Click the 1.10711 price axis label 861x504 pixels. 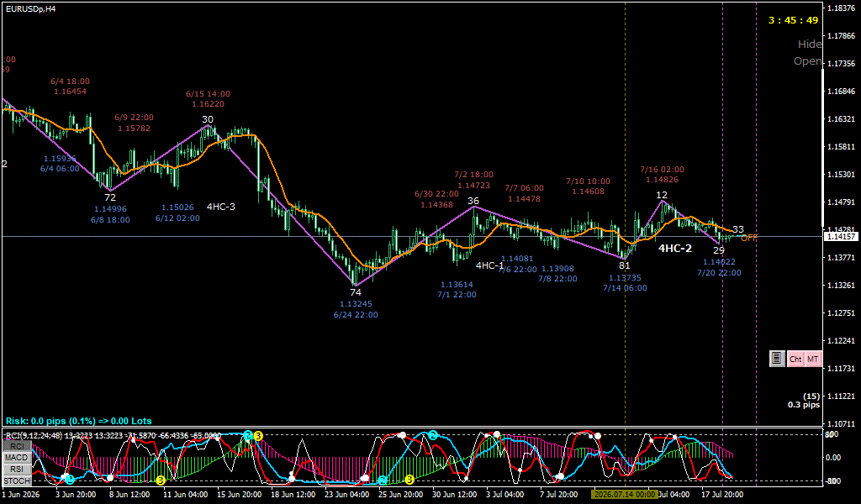(839, 424)
